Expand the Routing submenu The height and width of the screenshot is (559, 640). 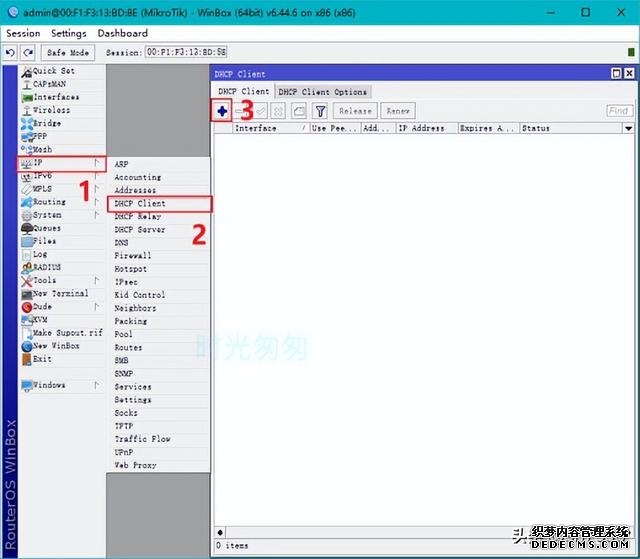[62, 202]
